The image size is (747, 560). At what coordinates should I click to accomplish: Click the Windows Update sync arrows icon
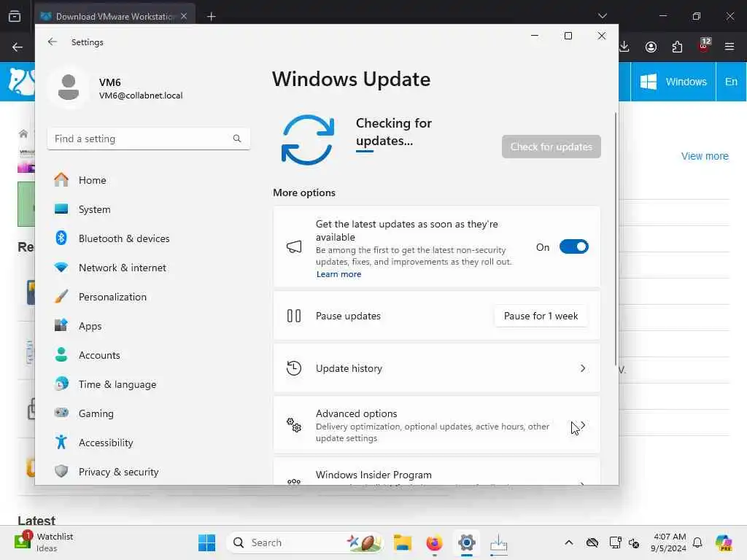tap(308, 139)
